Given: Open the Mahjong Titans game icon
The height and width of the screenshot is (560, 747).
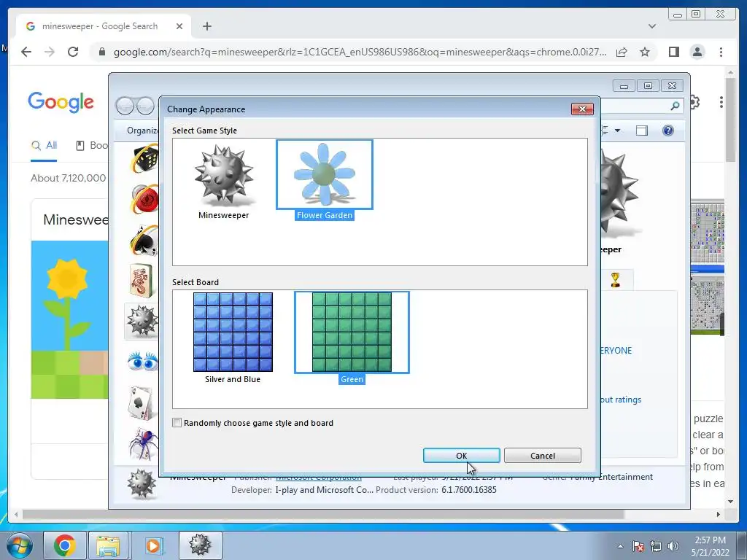Looking at the screenshot, I should point(142,280).
